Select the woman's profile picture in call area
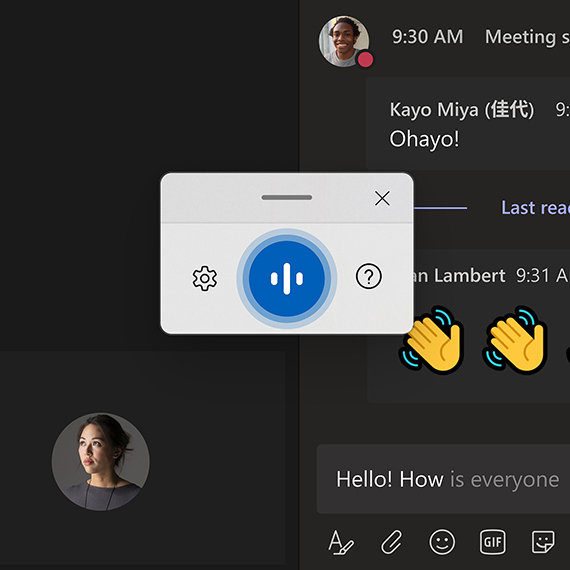This screenshot has width=570, height=570. click(x=100, y=462)
